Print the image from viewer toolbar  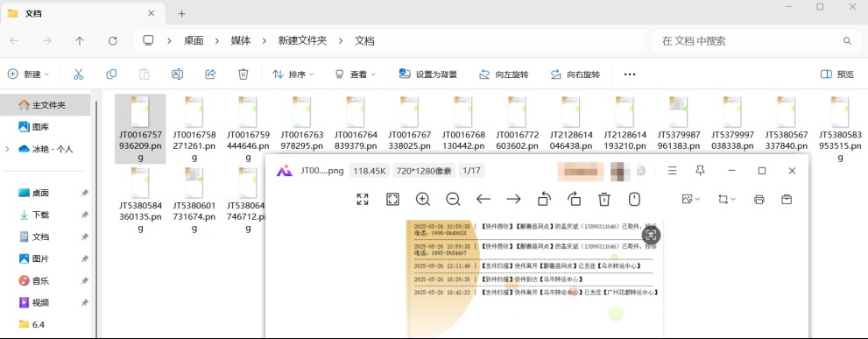tap(759, 200)
